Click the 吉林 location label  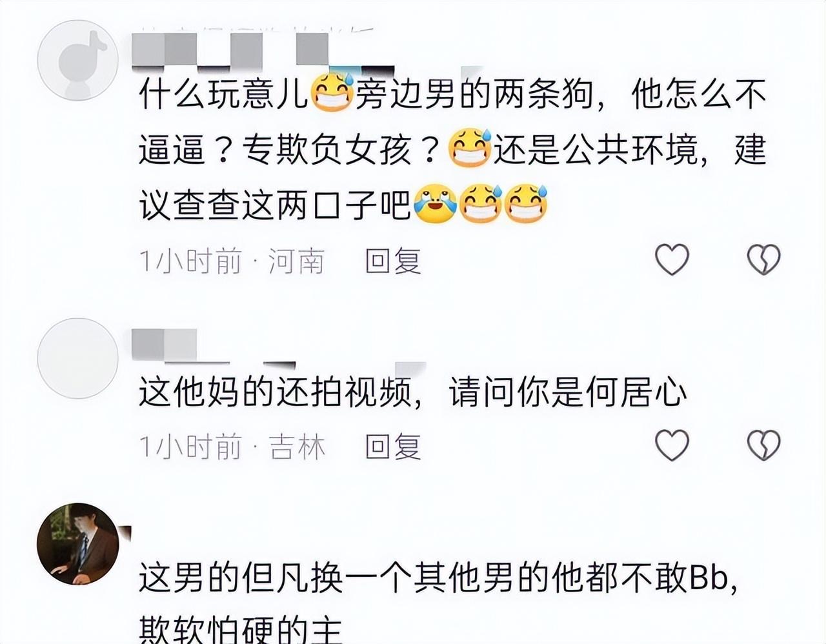pyautogui.click(x=296, y=446)
